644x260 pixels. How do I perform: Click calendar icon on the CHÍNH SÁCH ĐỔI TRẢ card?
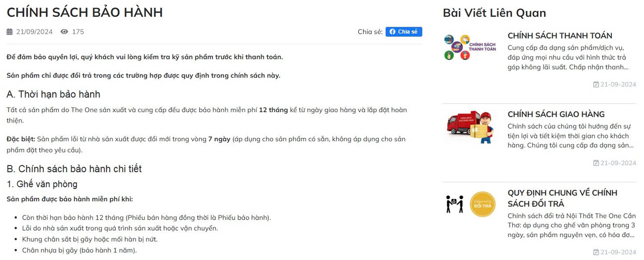[596, 252]
